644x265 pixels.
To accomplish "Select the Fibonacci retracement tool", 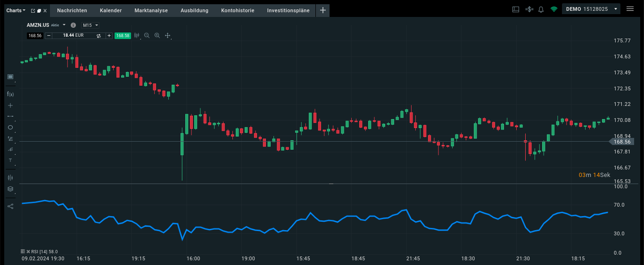I will click(10, 138).
